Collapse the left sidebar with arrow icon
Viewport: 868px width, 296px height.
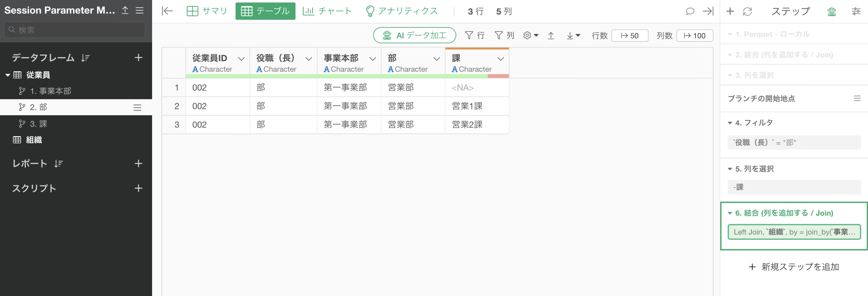[167, 11]
